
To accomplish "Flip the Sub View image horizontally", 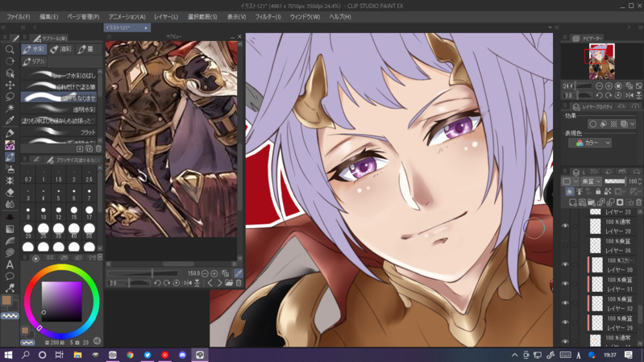I will point(188,283).
